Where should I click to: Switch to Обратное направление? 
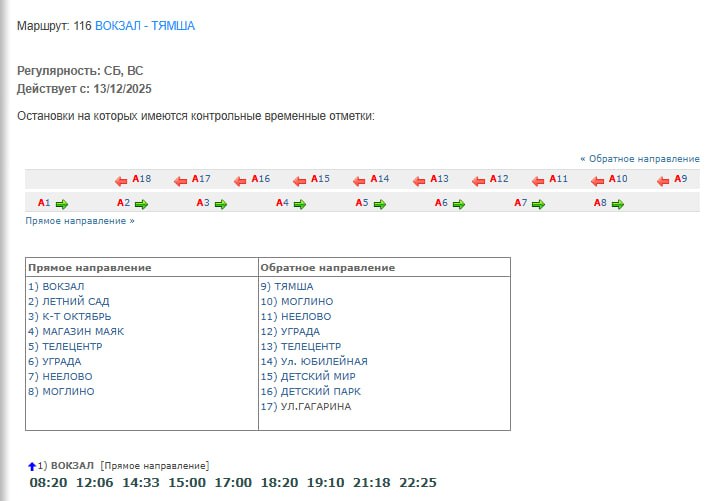(640, 159)
